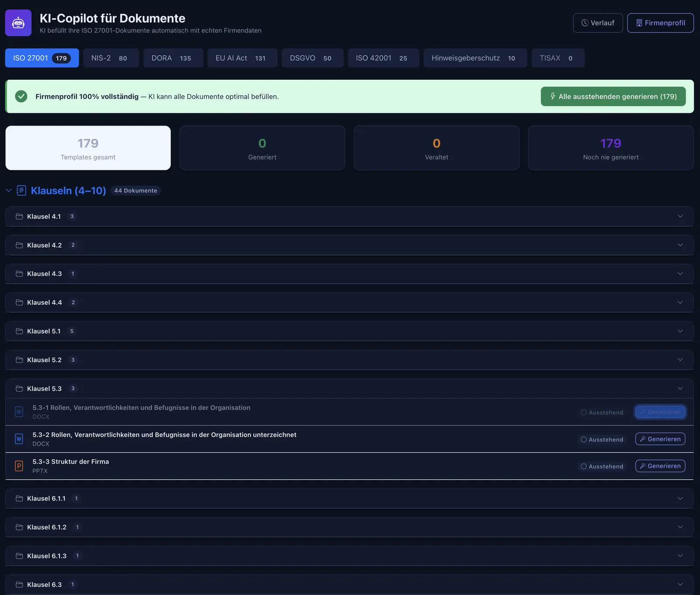Select the Templates gesamt stat card
Viewport: 700px width, 595px height.
coord(88,148)
